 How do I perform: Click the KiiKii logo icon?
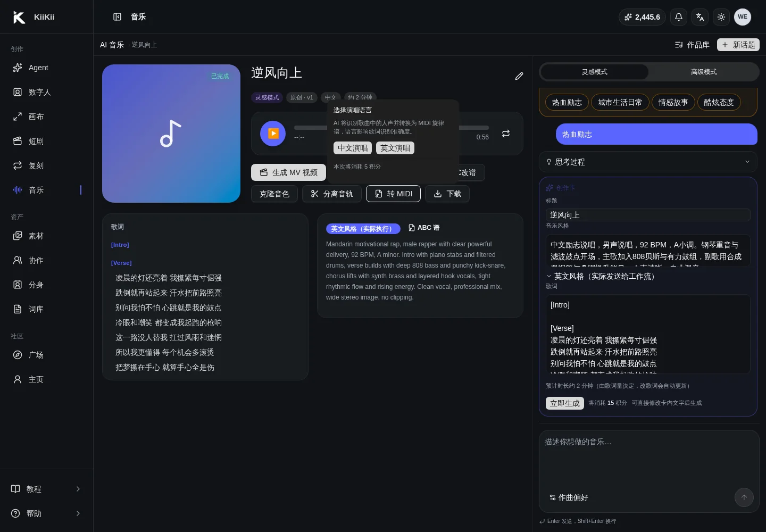[x=19, y=17]
